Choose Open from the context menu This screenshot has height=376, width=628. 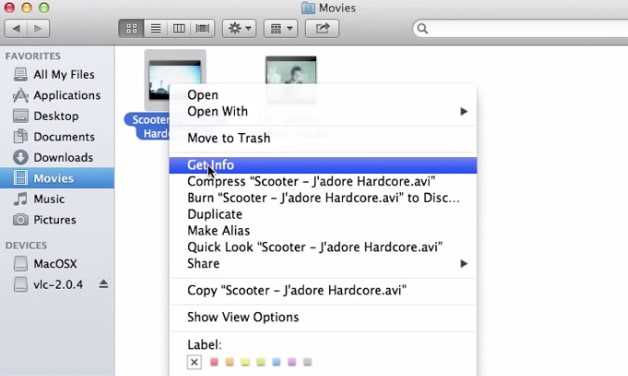[323, 95]
